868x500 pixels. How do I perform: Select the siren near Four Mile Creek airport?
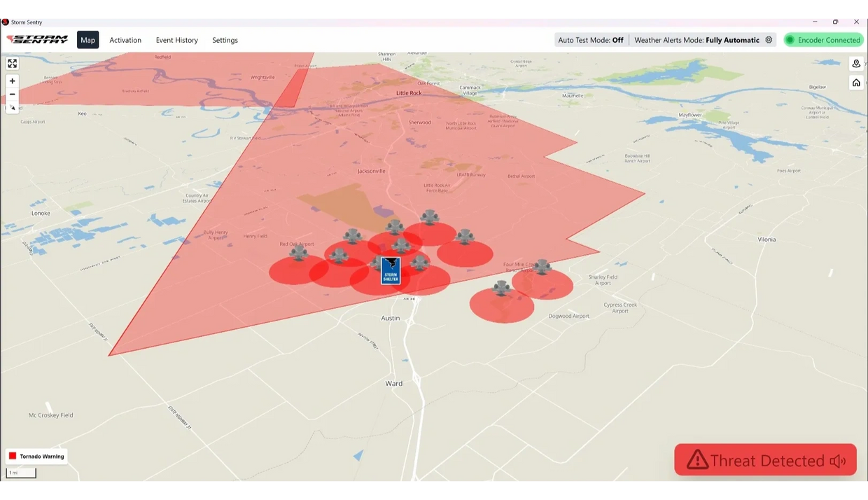pyautogui.click(x=542, y=267)
